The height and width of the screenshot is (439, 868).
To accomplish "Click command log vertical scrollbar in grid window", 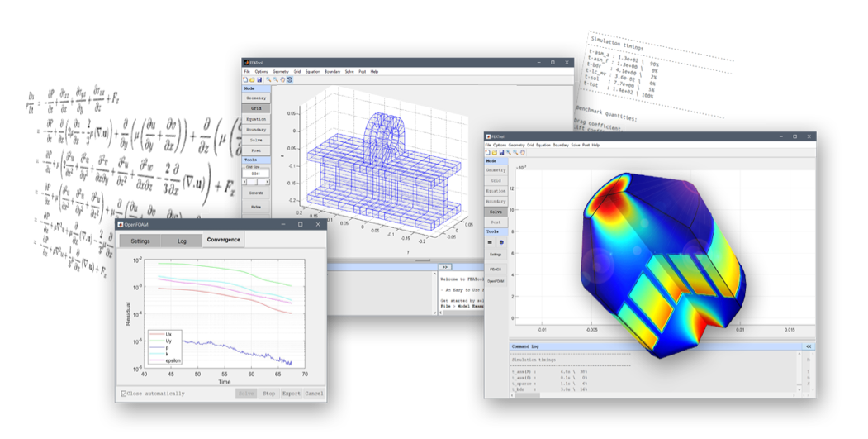I will point(434,293).
